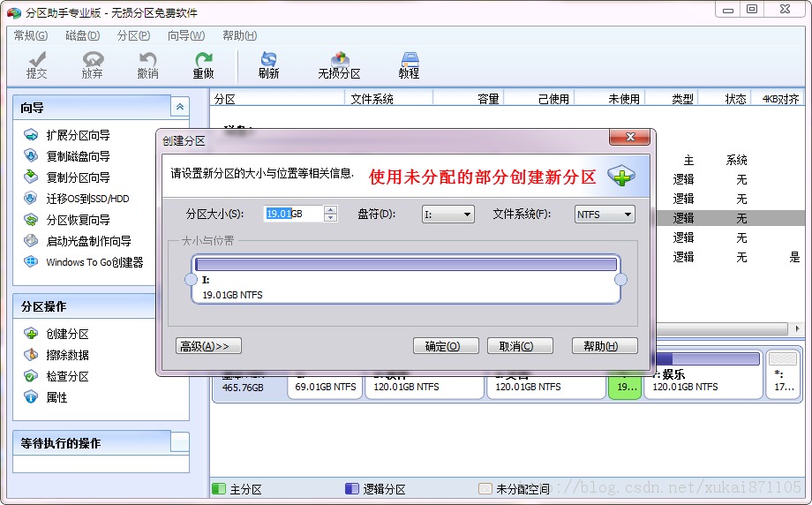Click the 放弃 (Discard) toolbar icon
This screenshot has height=505, width=812.
point(92,64)
